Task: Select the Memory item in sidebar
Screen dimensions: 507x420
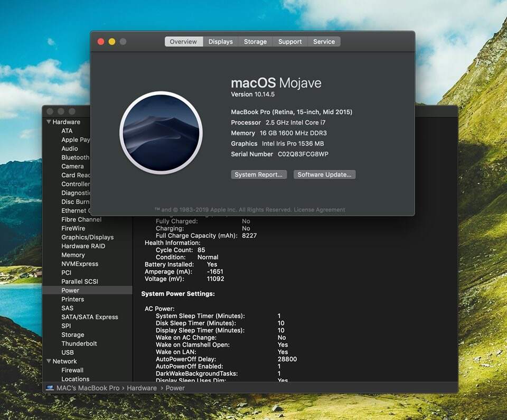Action: pos(73,255)
